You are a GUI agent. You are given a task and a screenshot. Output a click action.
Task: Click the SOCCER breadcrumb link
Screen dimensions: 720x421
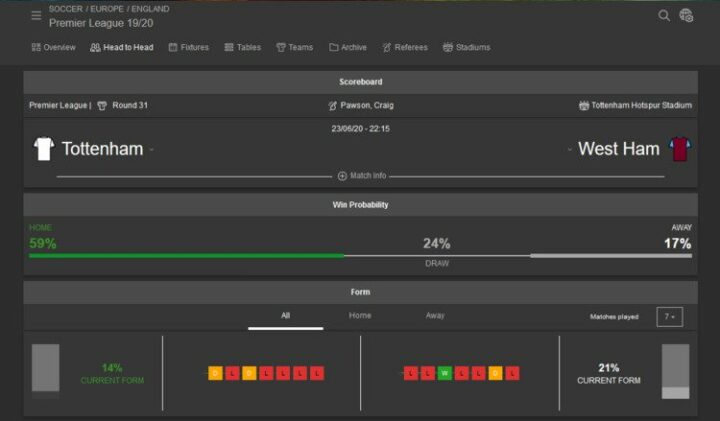click(65, 9)
